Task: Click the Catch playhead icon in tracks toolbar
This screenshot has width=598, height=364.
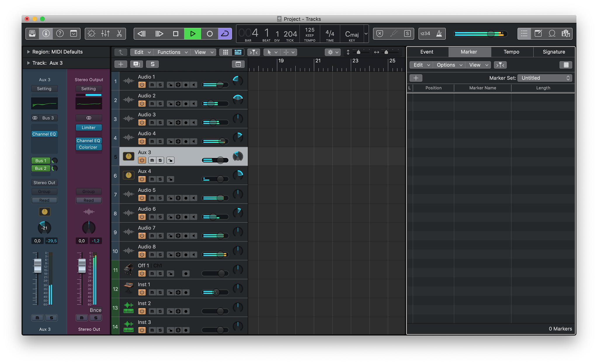Action: [x=253, y=52]
